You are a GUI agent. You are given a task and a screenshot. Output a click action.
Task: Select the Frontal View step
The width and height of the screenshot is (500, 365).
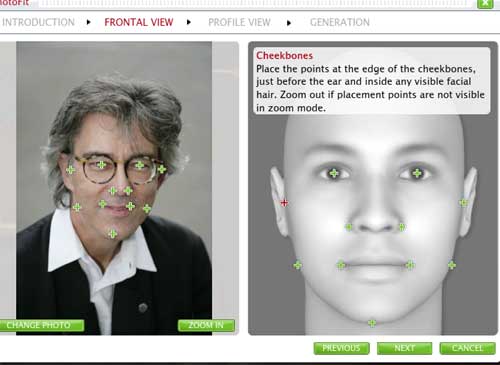point(139,22)
